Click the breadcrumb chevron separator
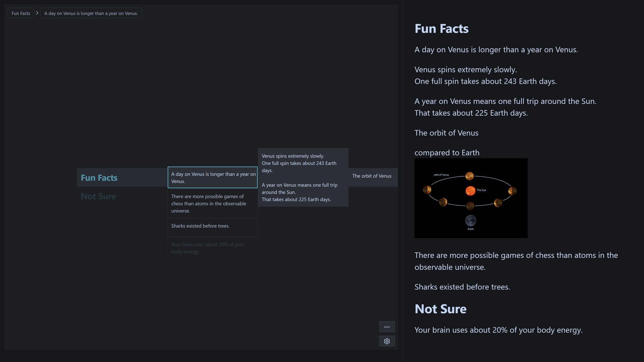This screenshot has height=362, width=644. click(x=37, y=13)
